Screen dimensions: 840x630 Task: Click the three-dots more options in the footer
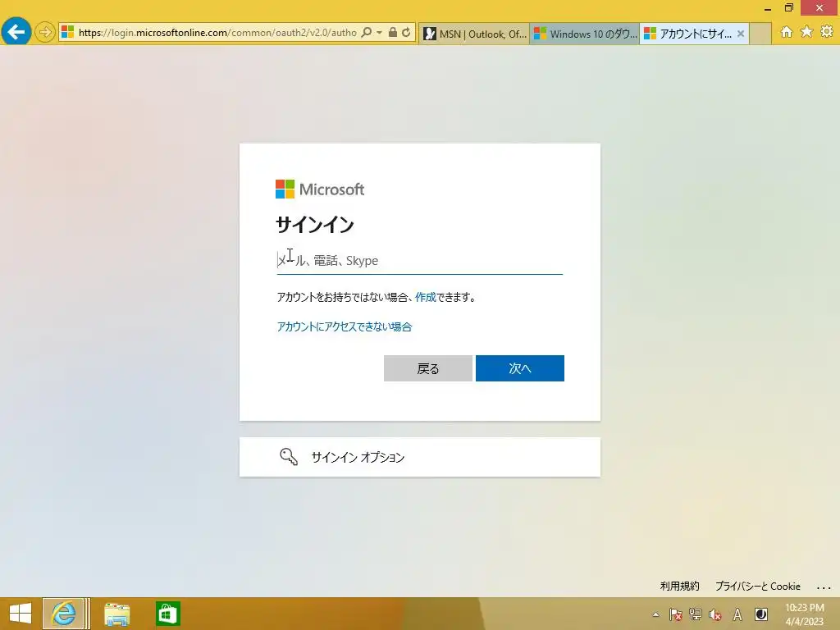(824, 587)
